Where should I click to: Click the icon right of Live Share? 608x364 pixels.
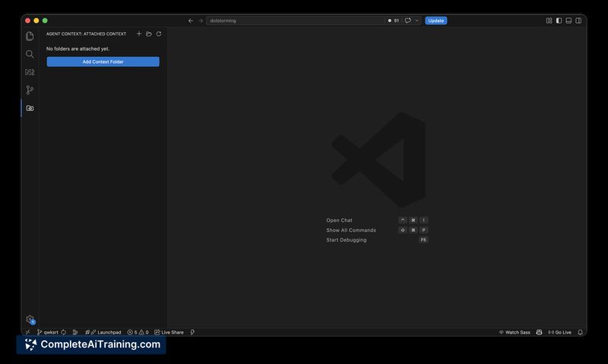pyautogui.click(x=192, y=332)
